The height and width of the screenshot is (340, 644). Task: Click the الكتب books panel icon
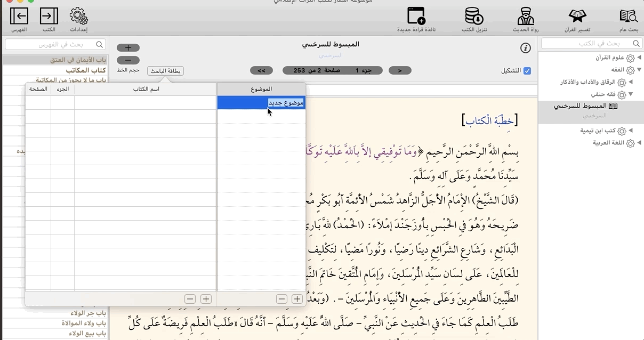pyautogui.click(x=49, y=16)
